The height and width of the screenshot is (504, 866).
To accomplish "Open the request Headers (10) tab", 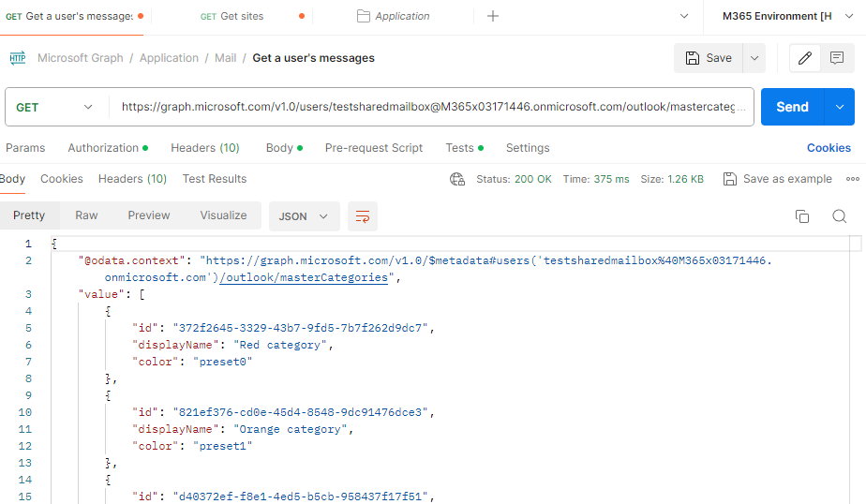I will tap(205, 148).
